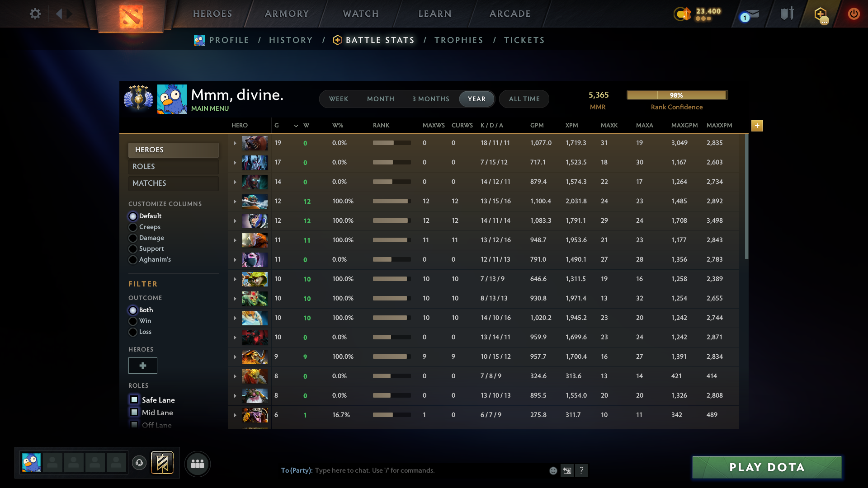Select the ALL TIME time filter

click(524, 99)
